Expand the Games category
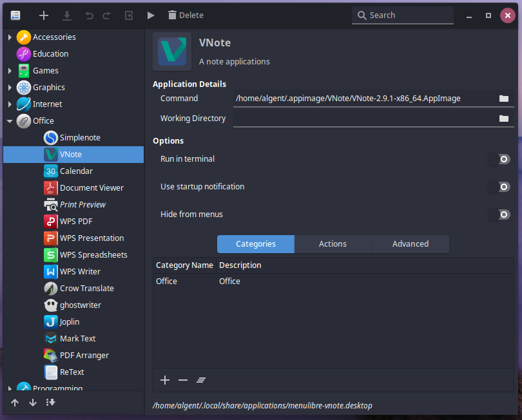This screenshot has width=522, height=420. [x=10, y=71]
